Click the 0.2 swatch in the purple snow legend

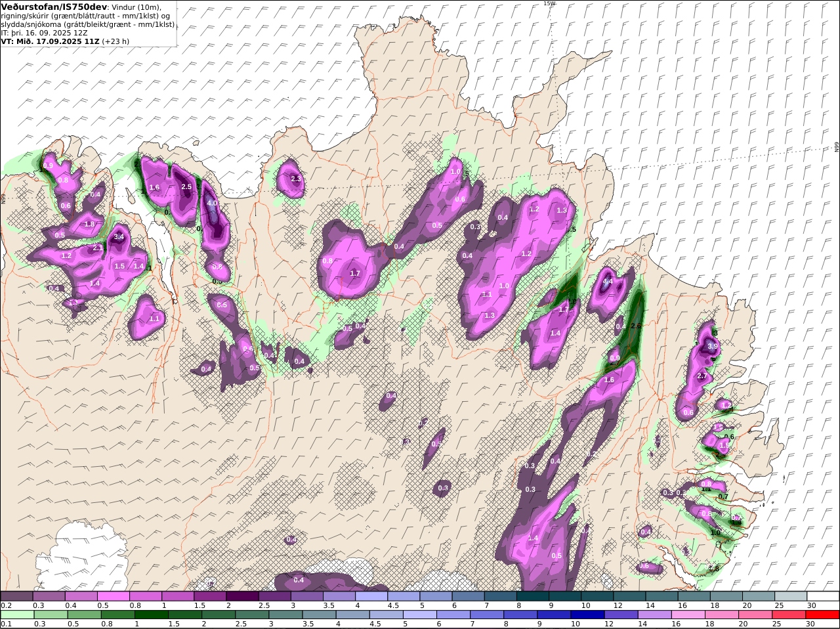(16, 596)
